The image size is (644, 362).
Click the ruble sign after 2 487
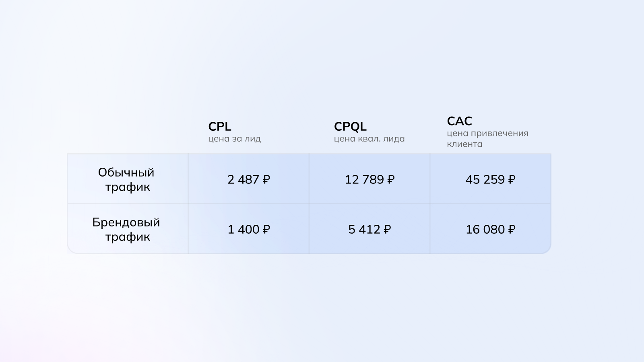[266, 179]
